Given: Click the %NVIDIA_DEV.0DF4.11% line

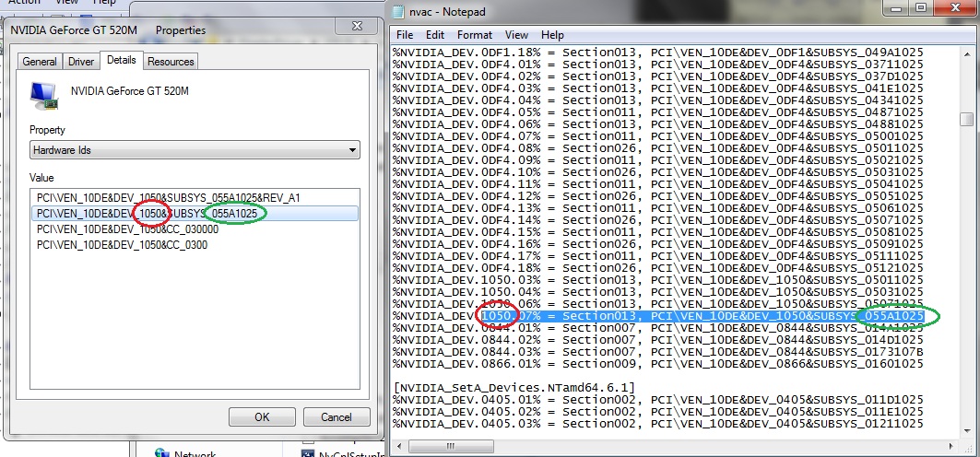Looking at the screenshot, I should click(x=659, y=184).
